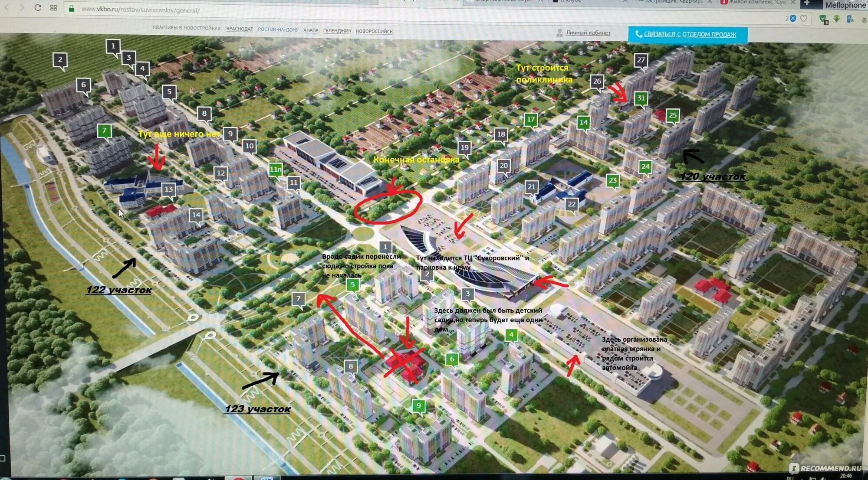Select gray map marker 22
868x480 pixels.
point(572,205)
